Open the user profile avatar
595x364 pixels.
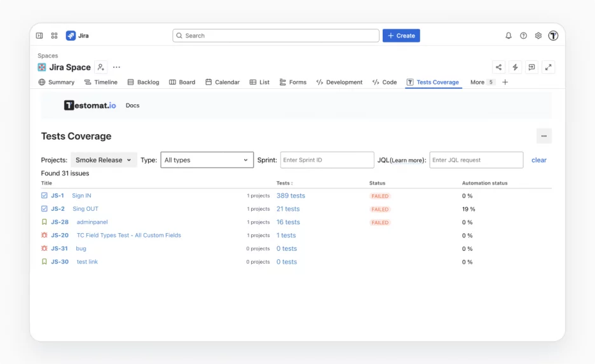tap(553, 36)
